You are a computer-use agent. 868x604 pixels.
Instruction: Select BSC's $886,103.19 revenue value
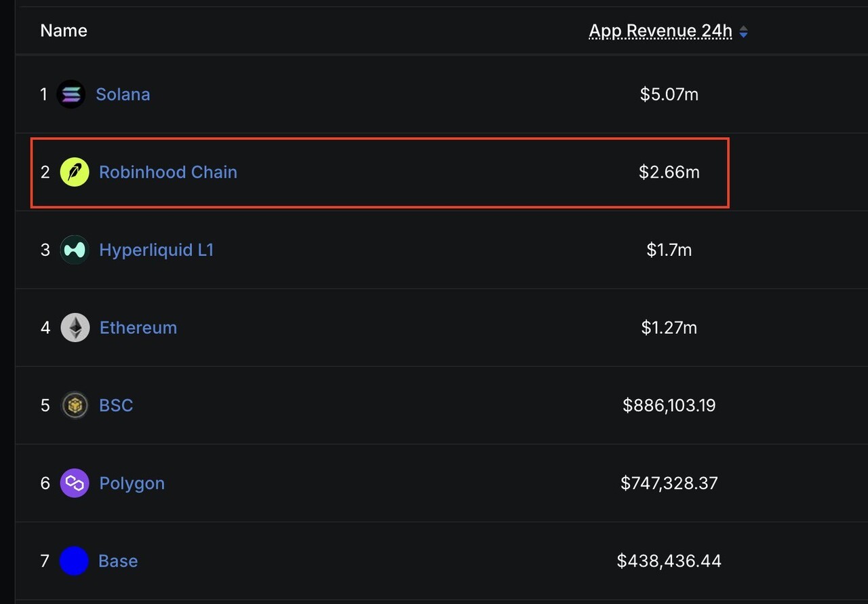click(669, 405)
